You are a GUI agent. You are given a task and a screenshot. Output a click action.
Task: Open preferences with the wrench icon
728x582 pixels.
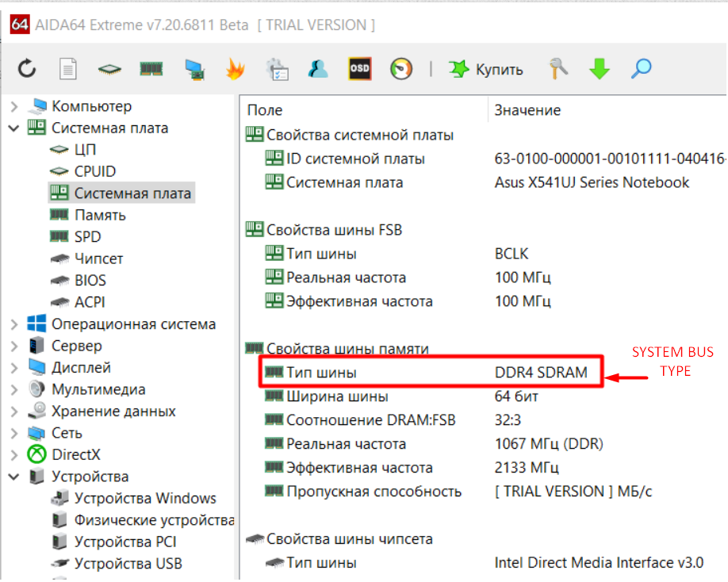pyautogui.click(x=558, y=69)
